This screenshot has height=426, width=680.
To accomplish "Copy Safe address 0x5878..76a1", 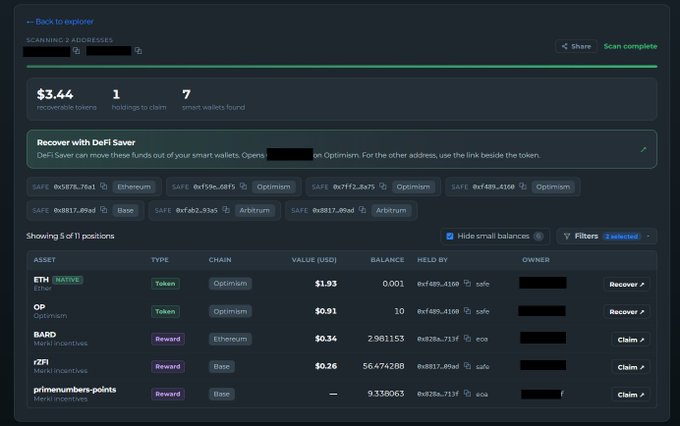I will click(x=104, y=186).
